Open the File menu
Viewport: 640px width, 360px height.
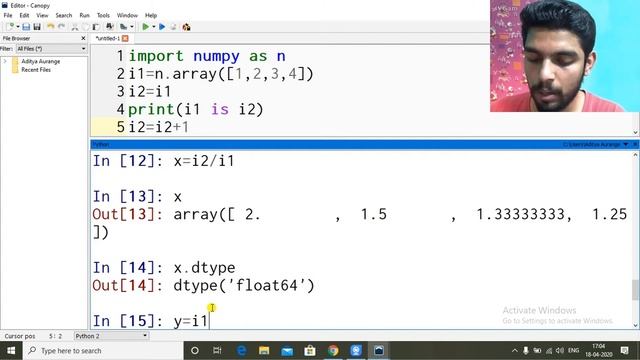click(8, 15)
